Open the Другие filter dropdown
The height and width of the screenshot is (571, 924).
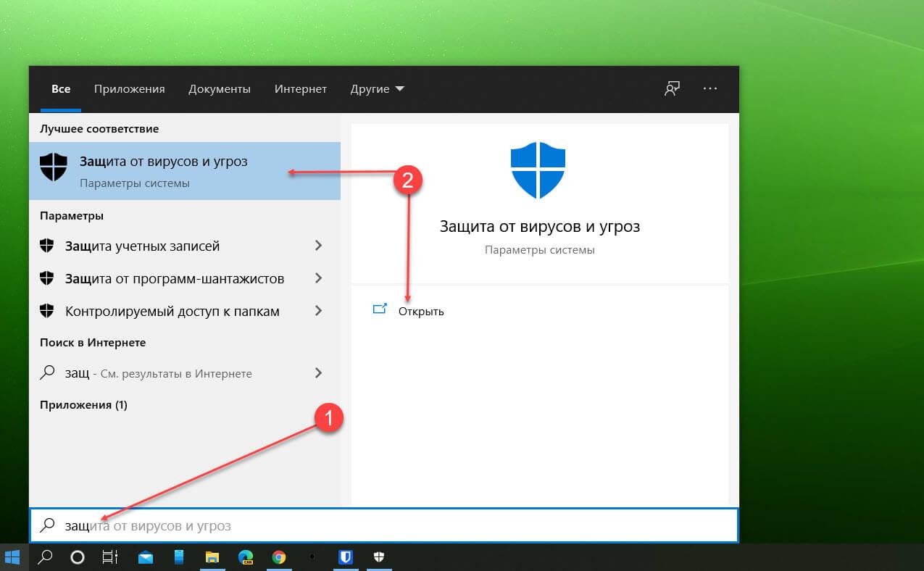pyautogui.click(x=378, y=89)
